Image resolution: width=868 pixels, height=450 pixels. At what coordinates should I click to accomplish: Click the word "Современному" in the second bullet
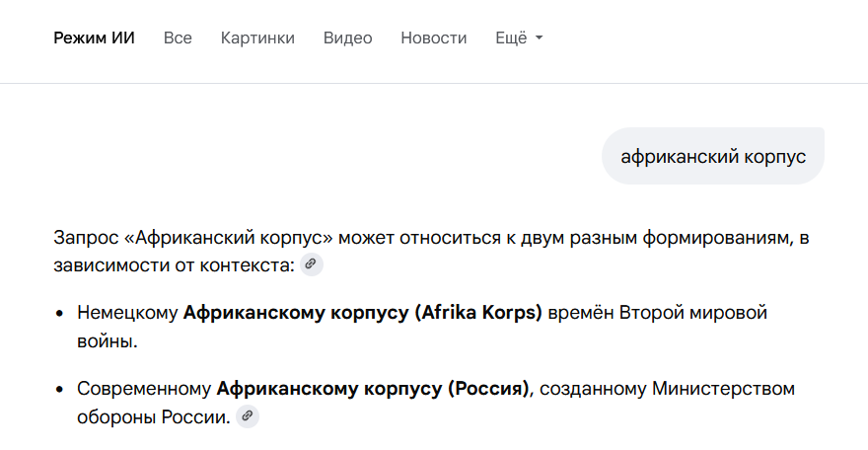(144, 389)
